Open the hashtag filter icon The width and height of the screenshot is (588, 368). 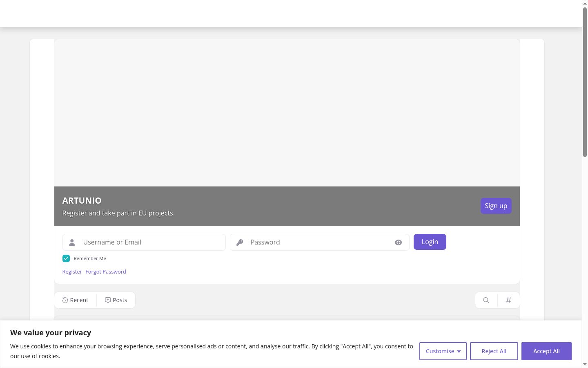tap(508, 300)
